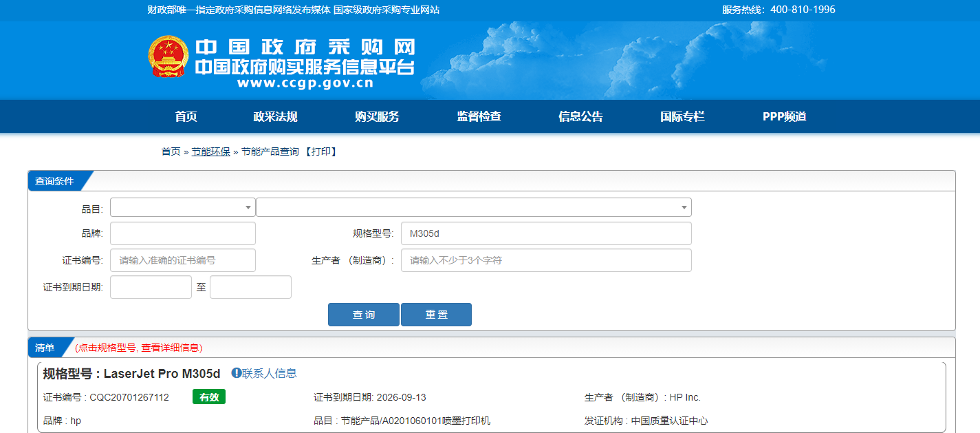Viewport: 980px width, 433px height.
Task: Switch to PPP频道 in navigation
Action: click(784, 116)
